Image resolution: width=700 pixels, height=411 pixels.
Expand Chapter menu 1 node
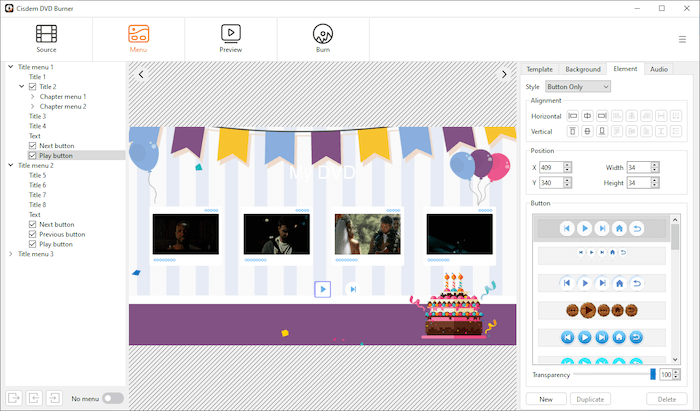click(33, 96)
